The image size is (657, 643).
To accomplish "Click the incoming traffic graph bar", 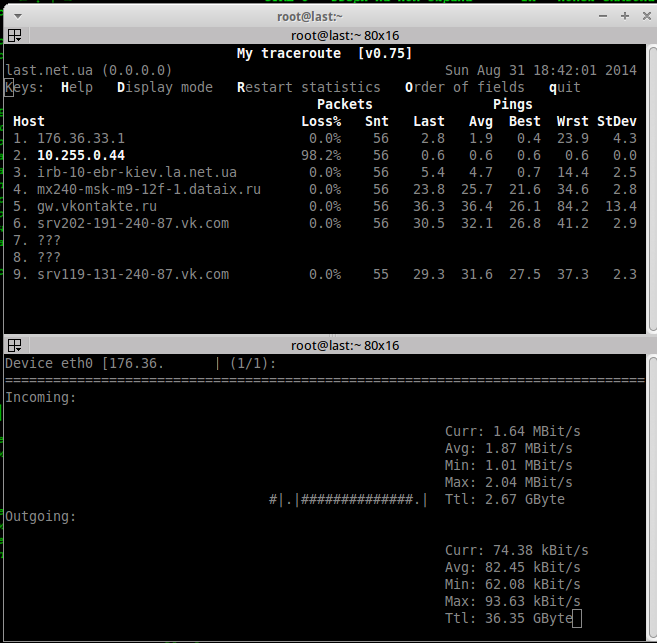I will click(349, 499).
